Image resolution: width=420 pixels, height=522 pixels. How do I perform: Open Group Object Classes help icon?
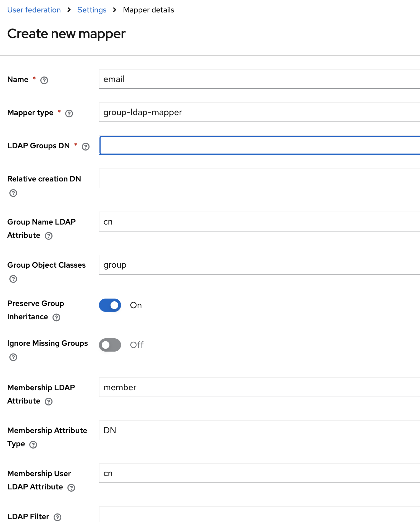(x=13, y=279)
